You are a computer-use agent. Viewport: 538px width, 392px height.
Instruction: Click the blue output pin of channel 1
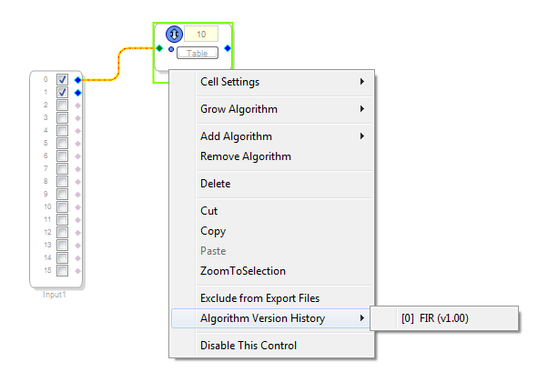78,93
